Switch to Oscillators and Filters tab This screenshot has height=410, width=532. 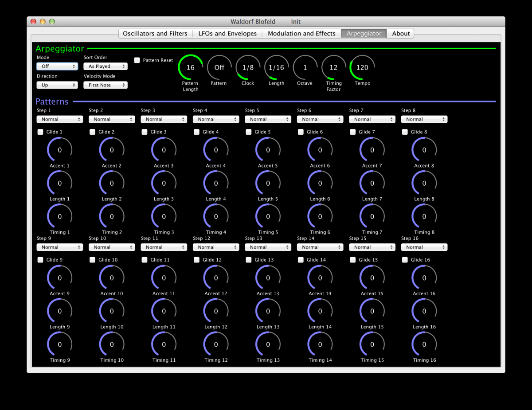point(155,34)
